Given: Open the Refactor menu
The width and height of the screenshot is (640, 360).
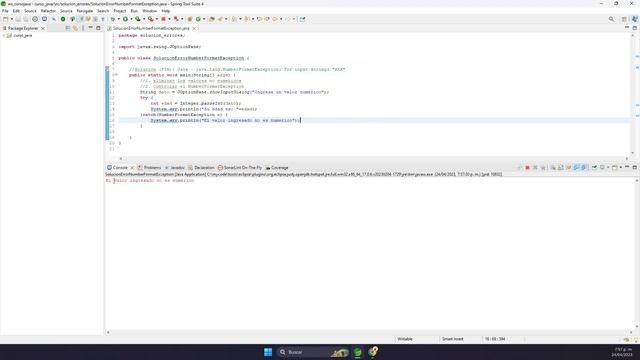Looking at the screenshot, I should click(x=48, y=11).
